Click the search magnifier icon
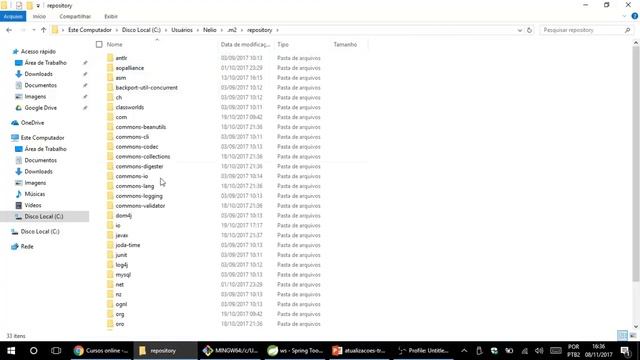This screenshot has width=640, height=360. 627,30
